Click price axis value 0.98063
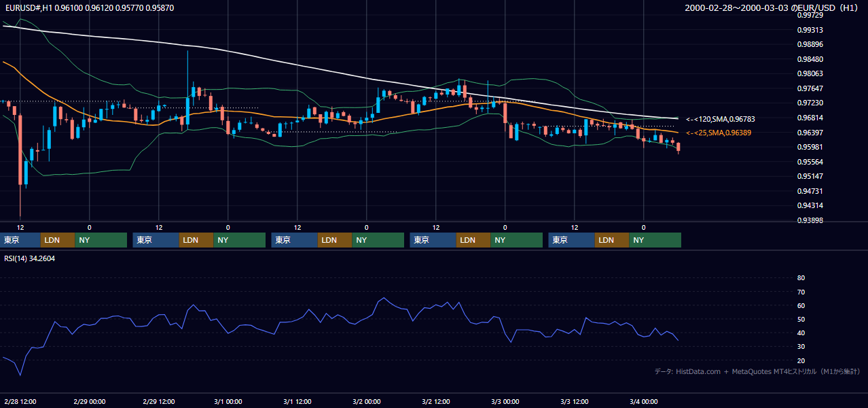The width and height of the screenshot is (868, 408). click(810, 73)
